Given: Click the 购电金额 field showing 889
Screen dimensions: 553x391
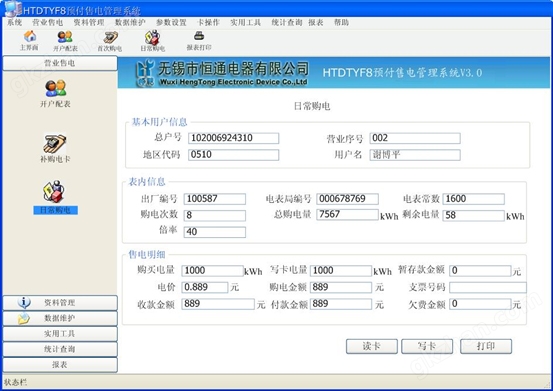Looking at the screenshot, I should coord(341,287).
